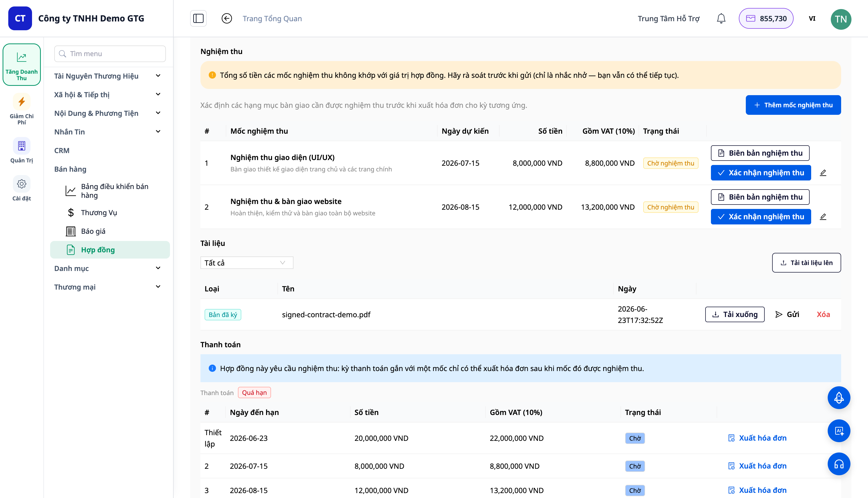Open Biên bản nghiệm thu for UI/UX
Viewport: 868px width, 498px height.
[x=760, y=153]
